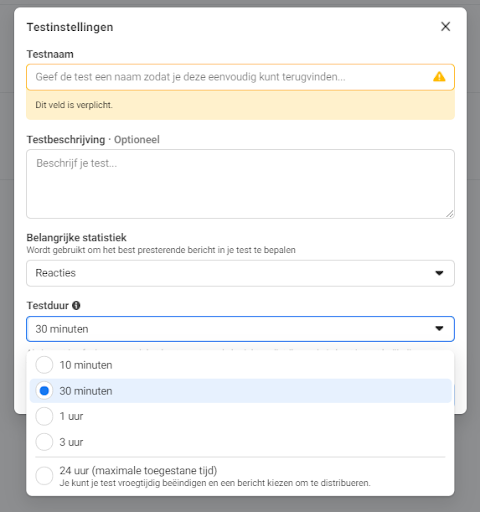Click the info icon beside Testduur
The image size is (480, 512).
(76, 305)
